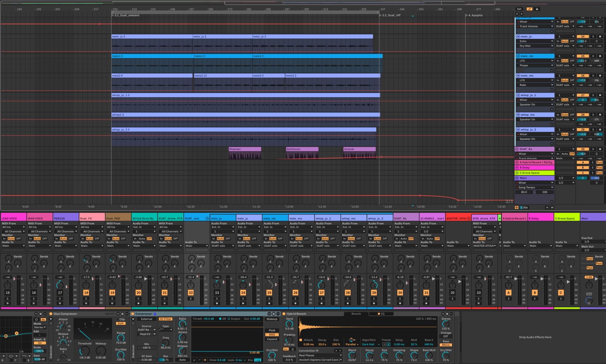Select Peak mode in Compressor

tap(272, 330)
